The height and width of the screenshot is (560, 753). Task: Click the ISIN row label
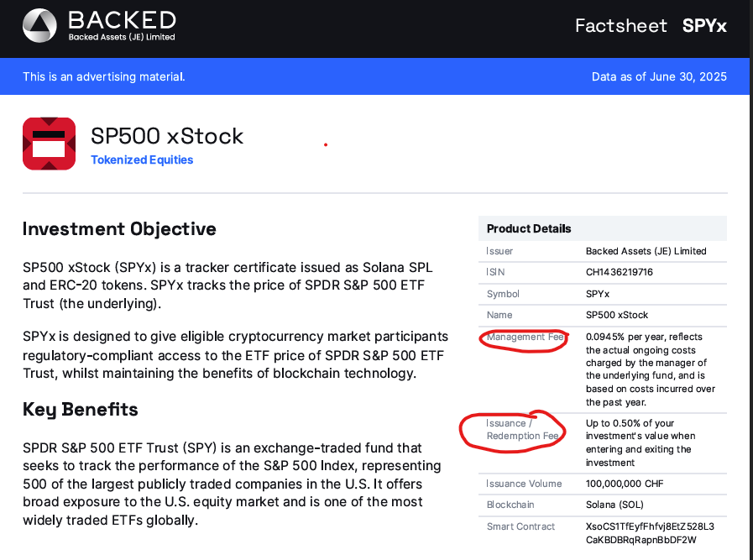click(495, 272)
